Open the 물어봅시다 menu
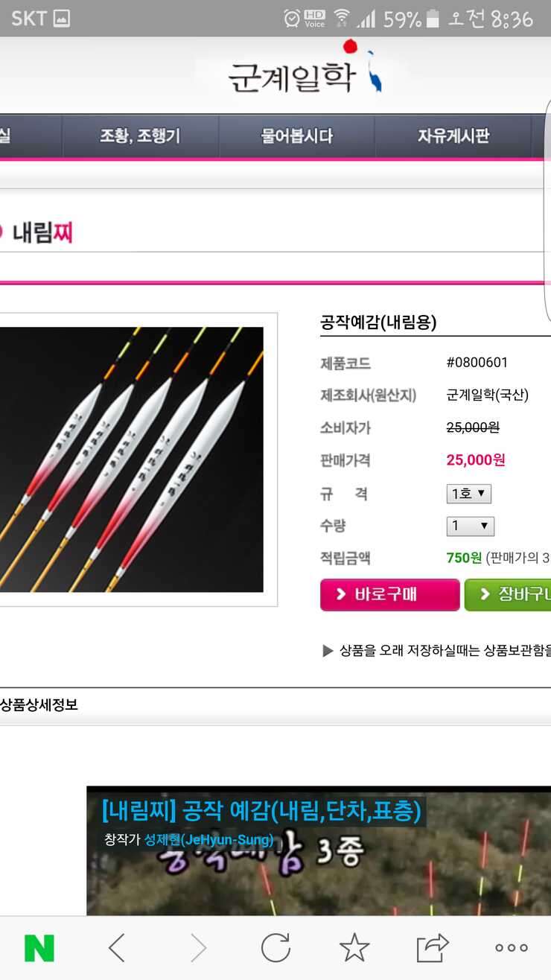The height and width of the screenshot is (980, 551). point(296,136)
